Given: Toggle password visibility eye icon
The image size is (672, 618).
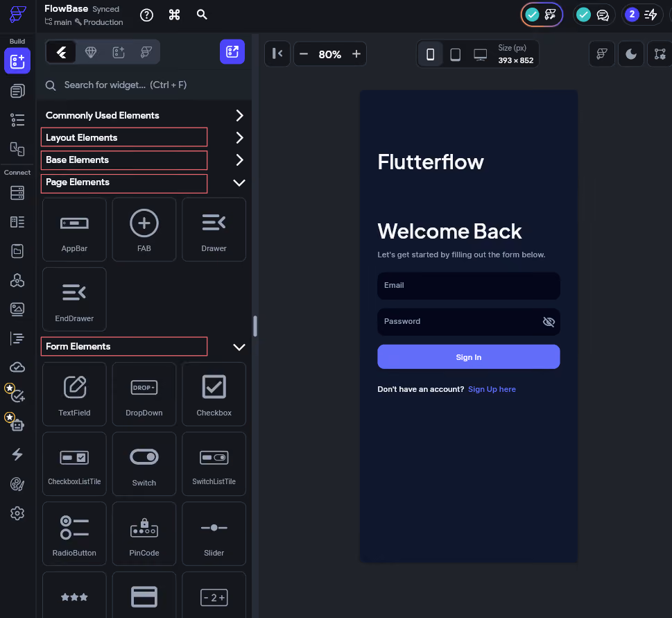Looking at the screenshot, I should click(549, 321).
